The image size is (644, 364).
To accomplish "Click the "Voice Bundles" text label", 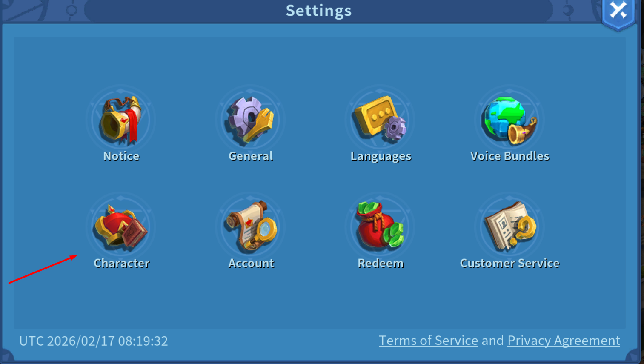I will 509,156.
